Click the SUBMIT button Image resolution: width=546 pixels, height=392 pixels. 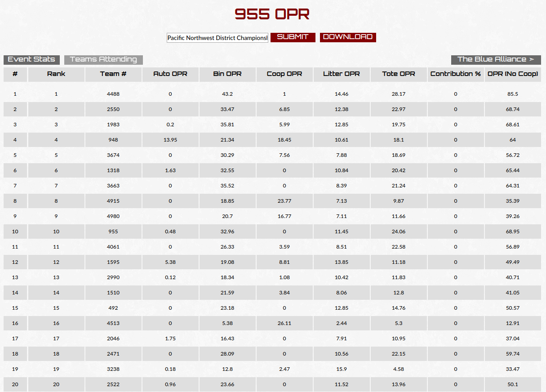(x=293, y=37)
